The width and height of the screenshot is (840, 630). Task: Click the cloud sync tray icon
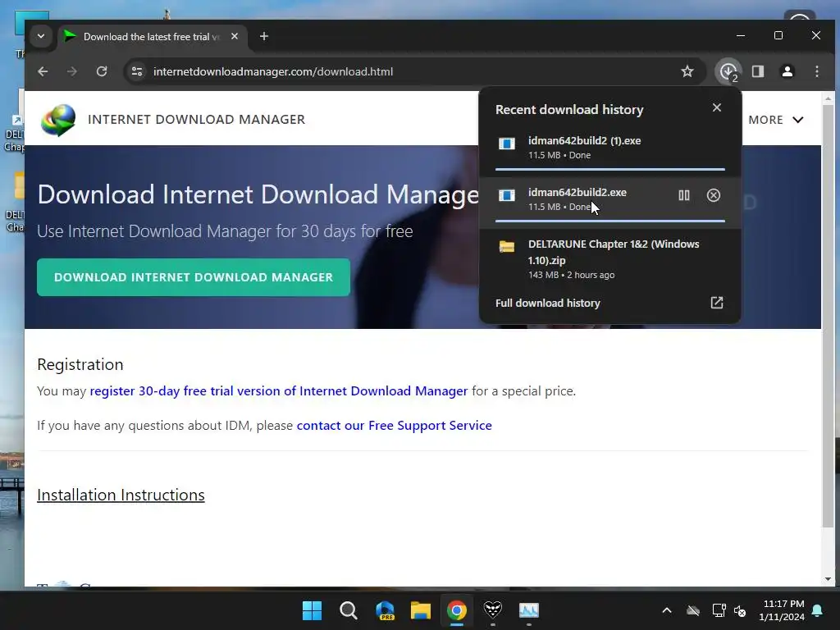(693, 610)
